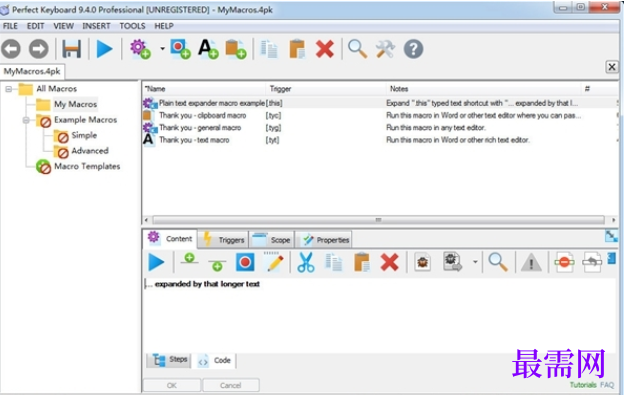Click the Forward navigation arrow
The width and height of the screenshot is (624, 395).
click(39, 49)
